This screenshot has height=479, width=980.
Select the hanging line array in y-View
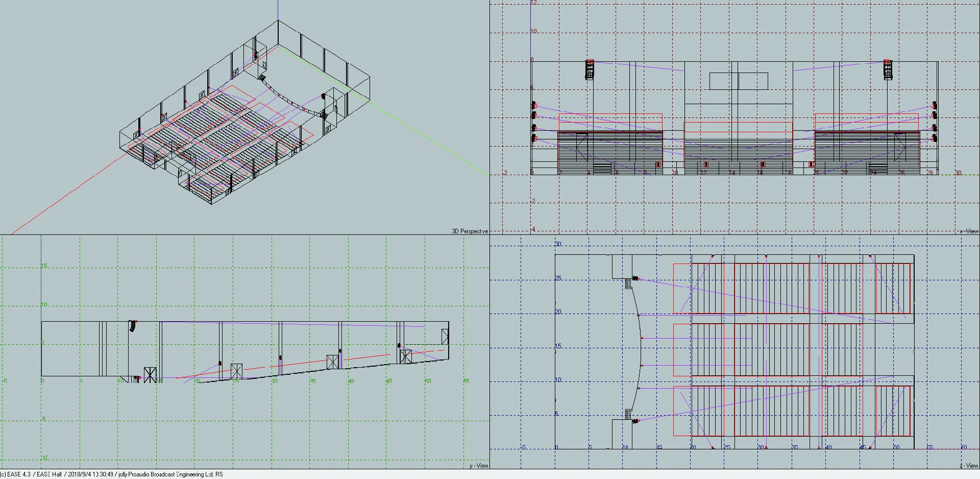133,325
